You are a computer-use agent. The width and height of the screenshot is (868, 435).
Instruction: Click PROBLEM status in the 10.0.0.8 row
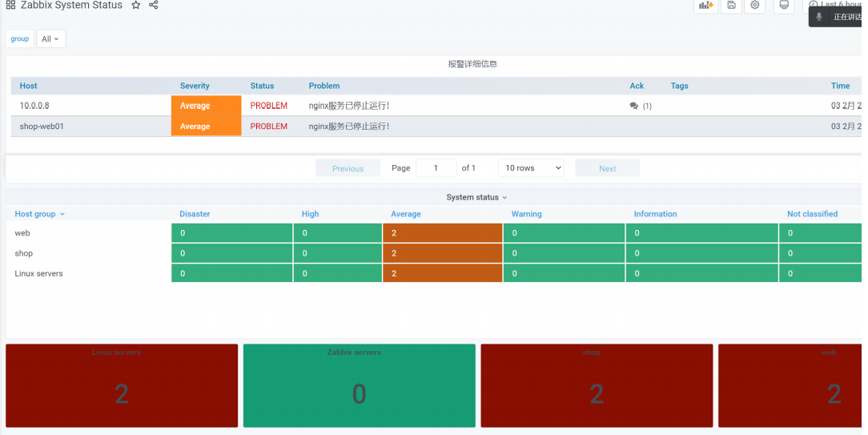click(268, 106)
